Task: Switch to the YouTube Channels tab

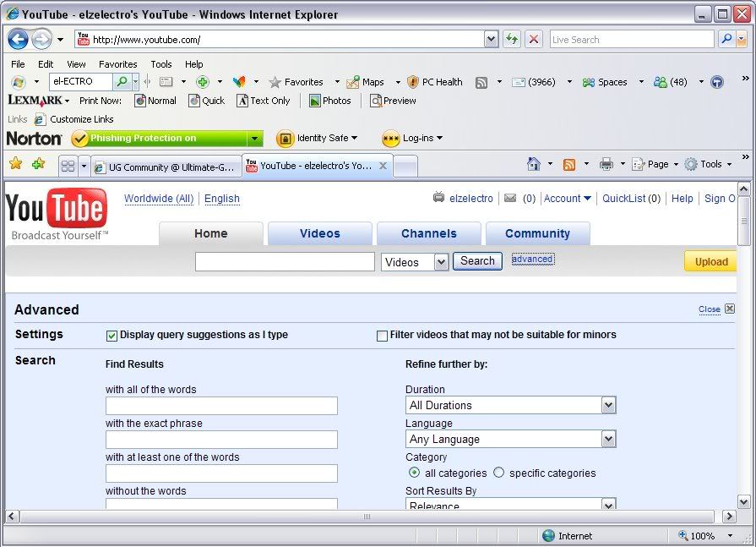Action: tap(429, 233)
